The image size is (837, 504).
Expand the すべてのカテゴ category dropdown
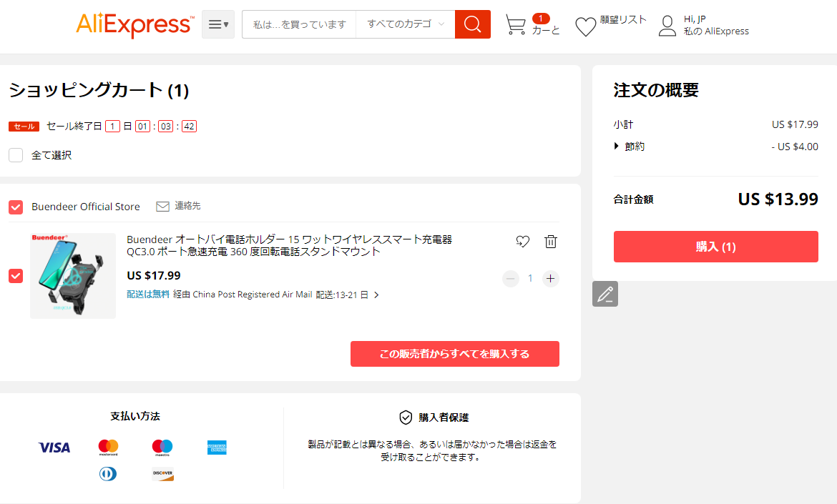click(405, 24)
